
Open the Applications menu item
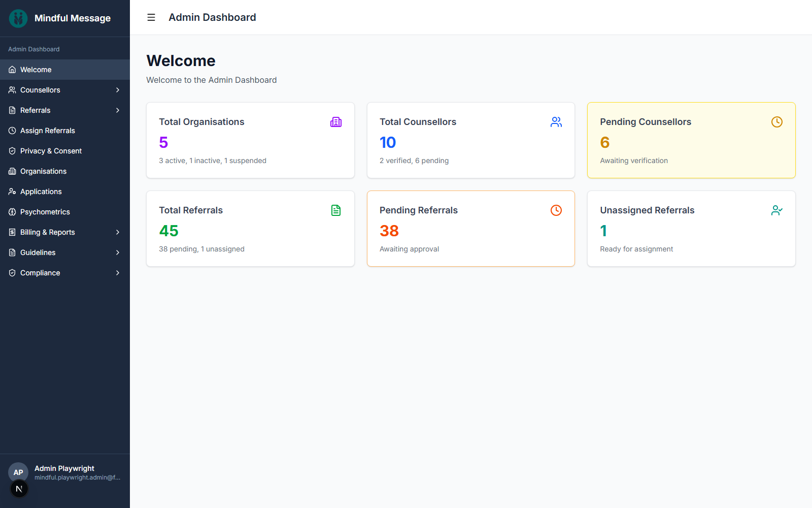[x=65, y=192]
